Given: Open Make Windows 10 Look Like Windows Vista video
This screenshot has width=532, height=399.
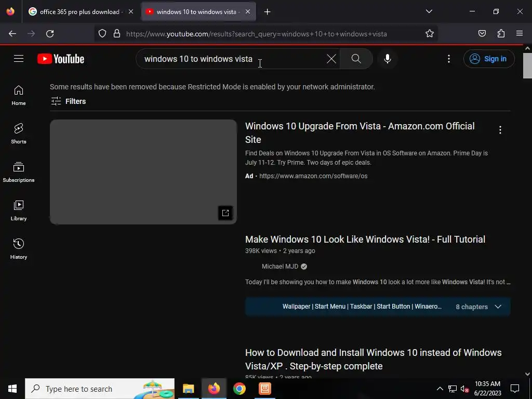Looking at the screenshot, I should coord(365,239).
